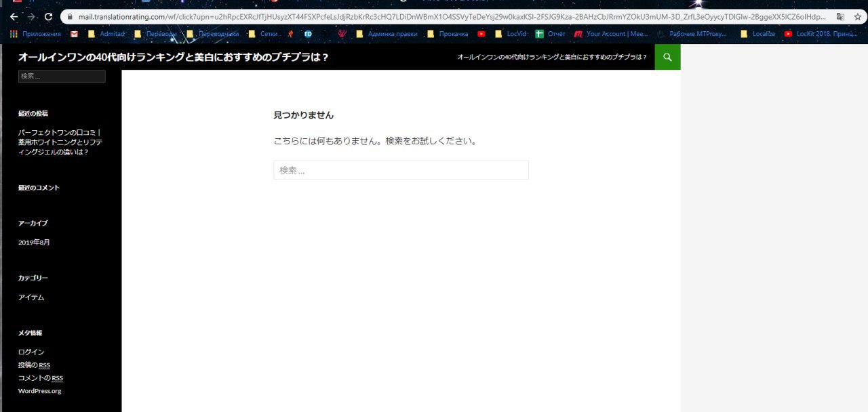The image size is (868, 412).
Task: Open the Прокачка bookmark folder
Action: pyautogui.click(x=448, y=33)
